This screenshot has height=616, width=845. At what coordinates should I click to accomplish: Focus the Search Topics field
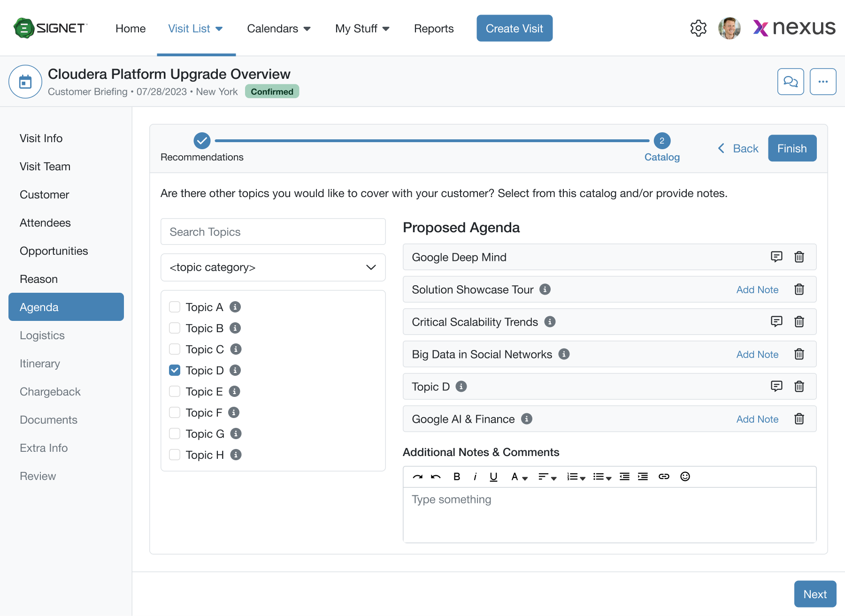point(273,231)
